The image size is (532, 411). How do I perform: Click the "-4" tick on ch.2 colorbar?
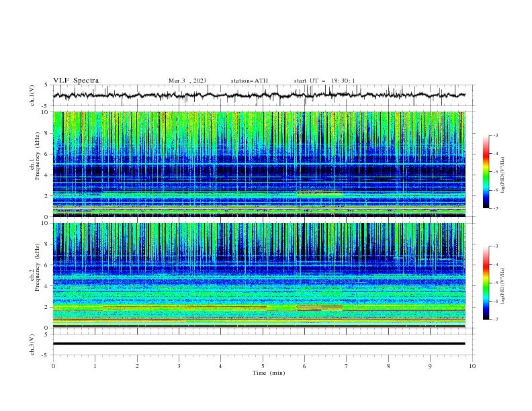[x=495, y=265]
